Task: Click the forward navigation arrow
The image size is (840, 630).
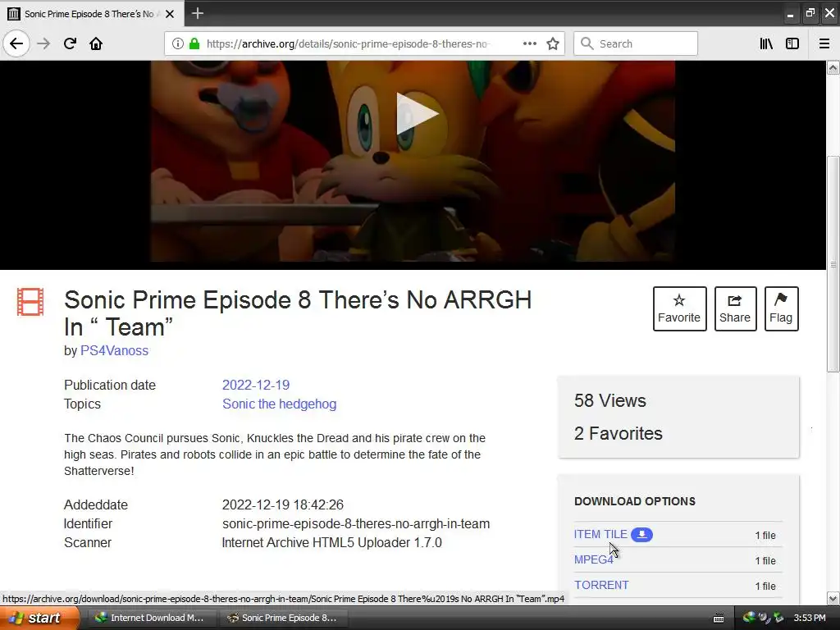Action: (x=43, y=43)
